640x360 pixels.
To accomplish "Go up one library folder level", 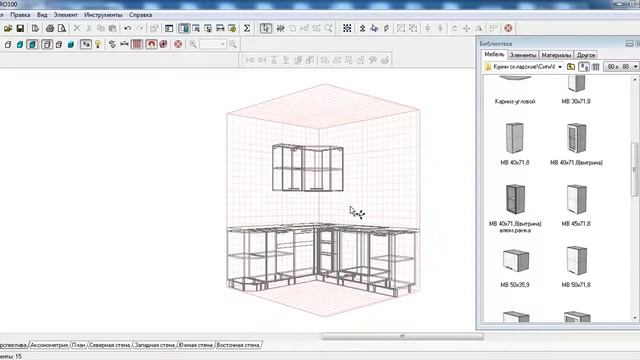I will (571, 67).
